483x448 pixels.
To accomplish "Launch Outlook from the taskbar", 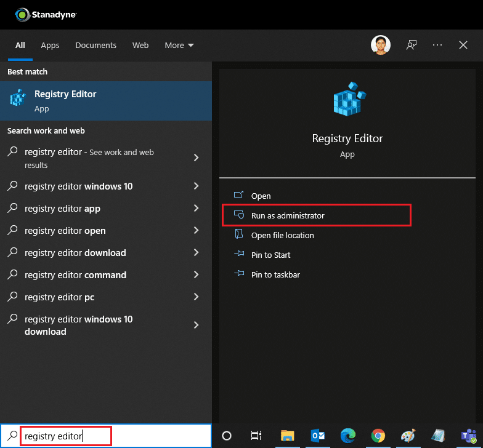I will [x=318, y=436].
